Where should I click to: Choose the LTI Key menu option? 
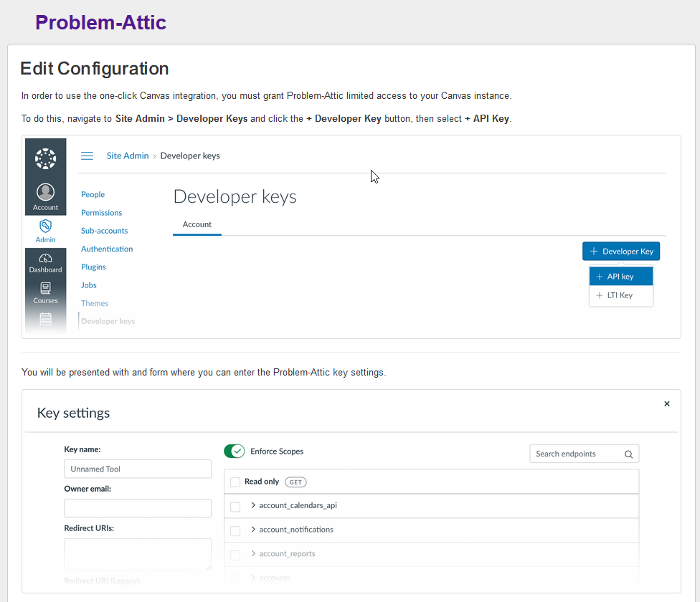(621, 295)
